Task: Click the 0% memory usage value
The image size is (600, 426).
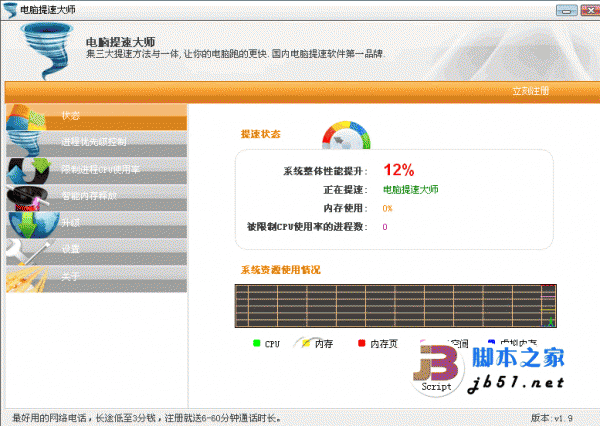Action: (387, 209)
